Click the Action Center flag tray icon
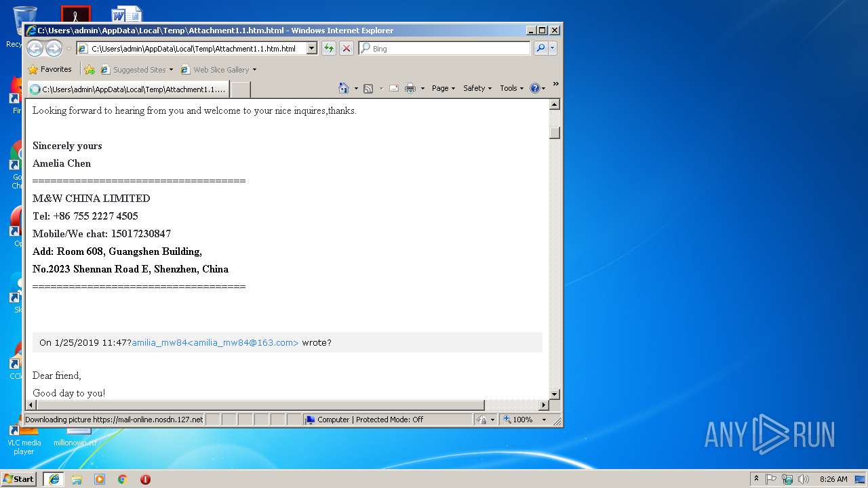The height and width of the screenshot is (488, 868). pos(772,479)
